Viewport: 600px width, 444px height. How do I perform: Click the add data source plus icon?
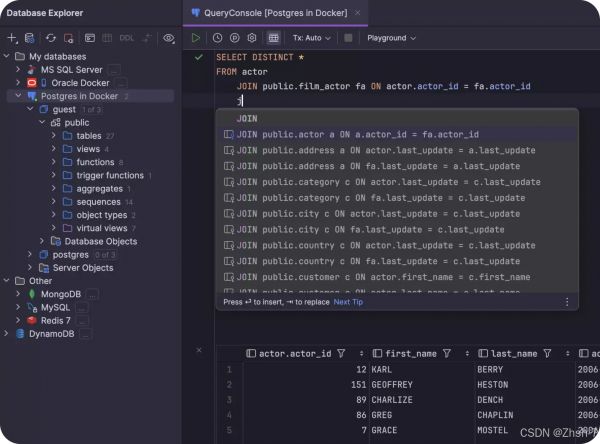pyautogui.click(x=13, y=38)
